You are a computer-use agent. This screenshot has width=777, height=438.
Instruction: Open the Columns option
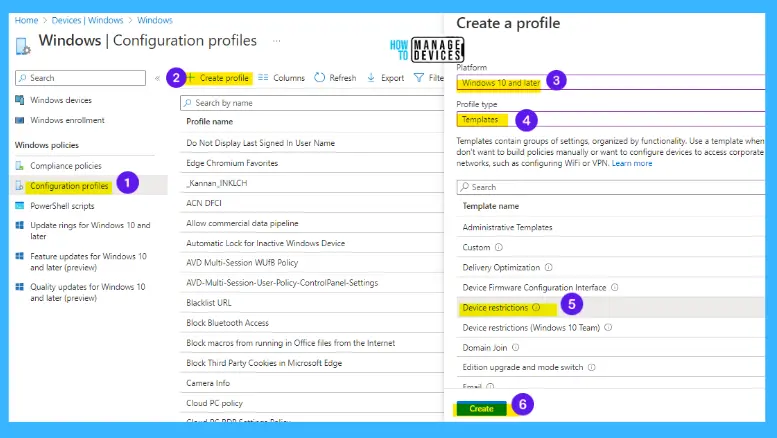pyautogui.click(x=289, y=78)
